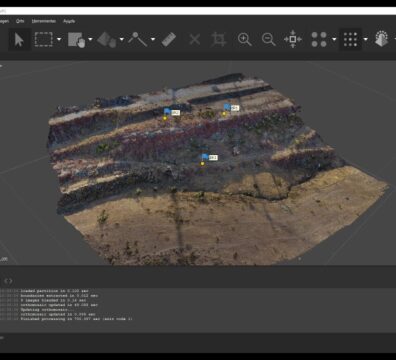Screen dimensions: 396x360
Task: Select the Navigation arrow tool
Action: coord(19,40)
